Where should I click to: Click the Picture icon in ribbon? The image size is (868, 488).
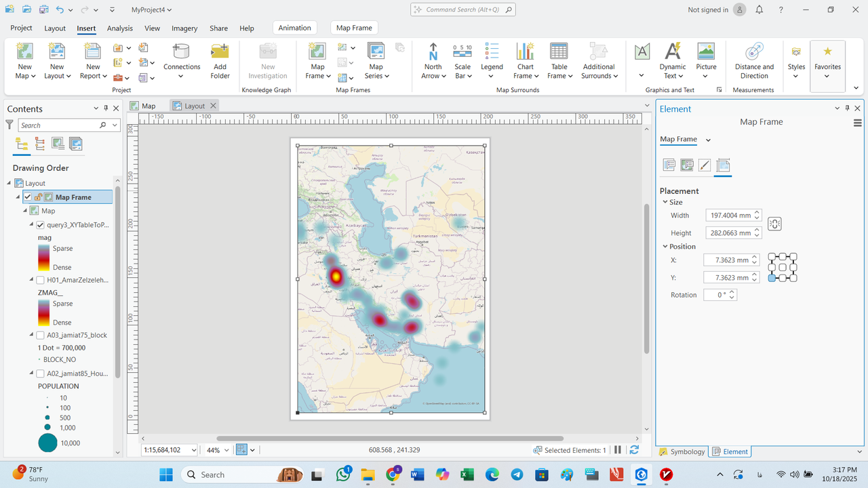click(706, 52)
